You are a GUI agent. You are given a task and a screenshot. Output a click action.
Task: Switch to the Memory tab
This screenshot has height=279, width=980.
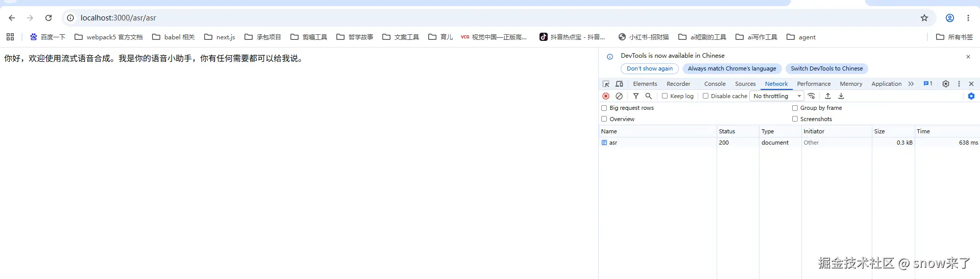point(851,84)
